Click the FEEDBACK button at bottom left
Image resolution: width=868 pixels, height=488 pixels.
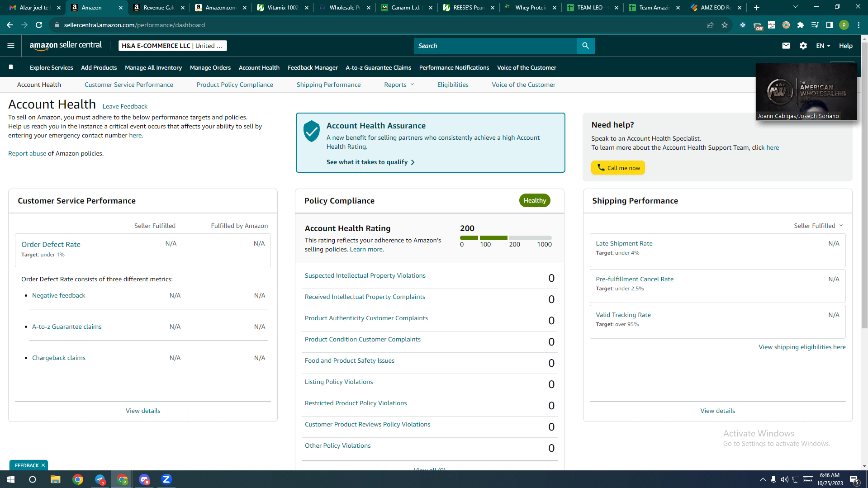coord(27,465)
